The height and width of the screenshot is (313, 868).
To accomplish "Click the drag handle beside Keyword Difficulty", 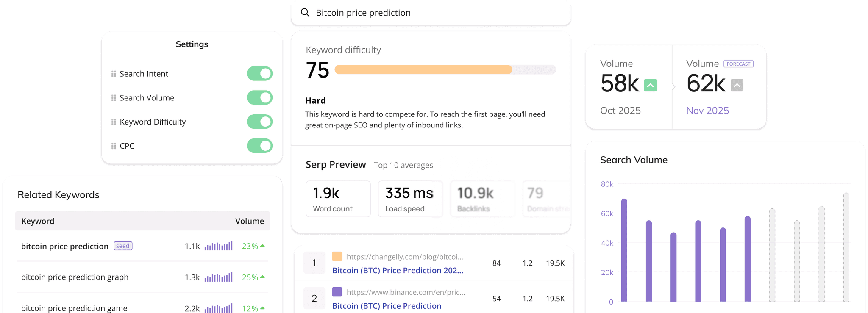I will click(x=114, y=122).
